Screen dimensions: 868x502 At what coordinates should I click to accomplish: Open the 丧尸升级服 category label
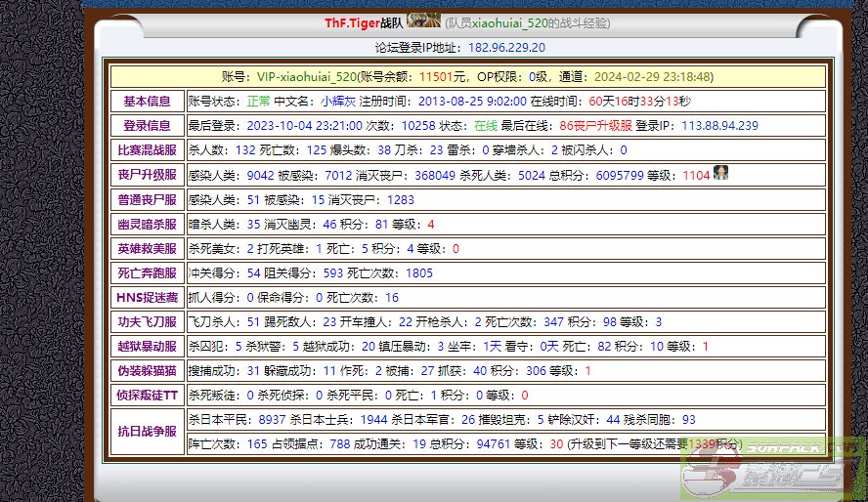(147, 175)
